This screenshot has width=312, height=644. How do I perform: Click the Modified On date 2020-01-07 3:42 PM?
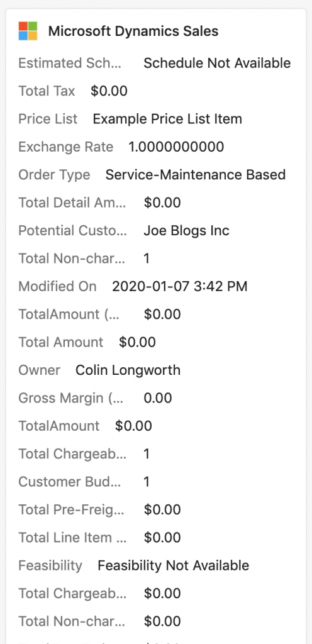tap(180, 286)
